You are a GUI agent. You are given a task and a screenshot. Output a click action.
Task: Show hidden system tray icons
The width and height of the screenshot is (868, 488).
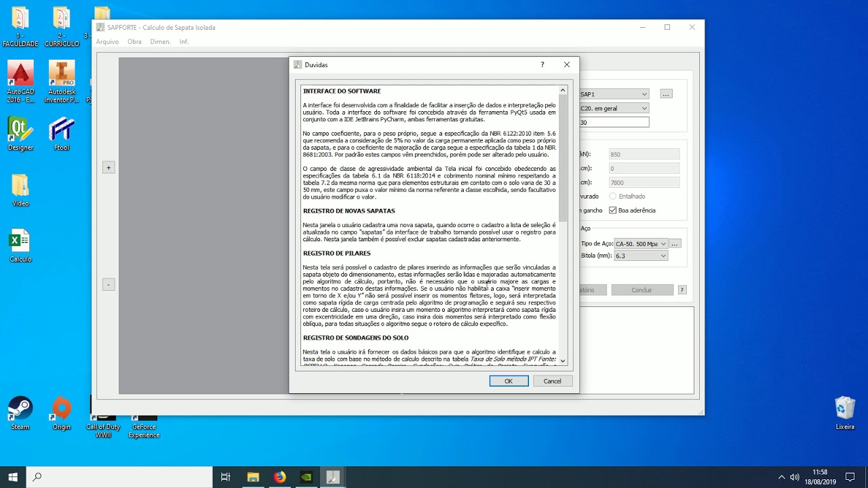pyautogui.click(x=781, y=477)
